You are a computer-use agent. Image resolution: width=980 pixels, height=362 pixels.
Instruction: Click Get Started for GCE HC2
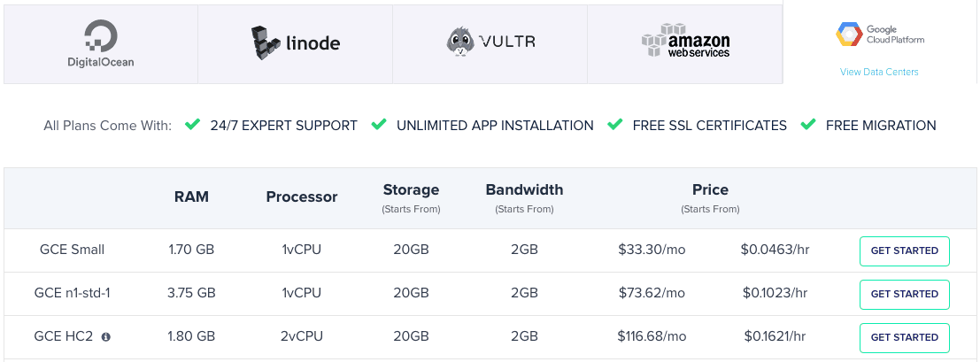(905, 337)
